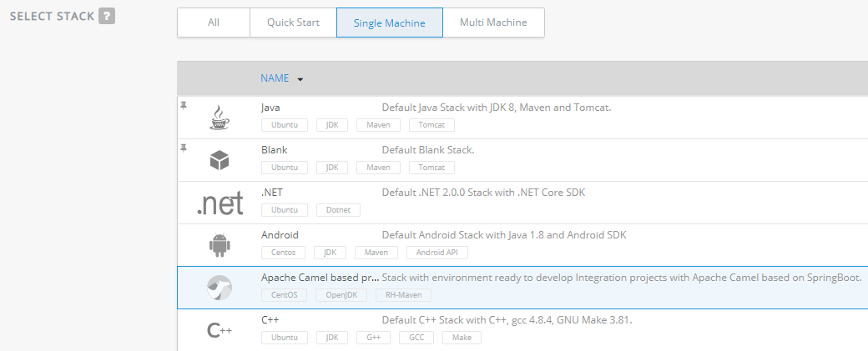The width and height of the screenshot is (868, 351).
Task: Click 'Default Blank Stack.' description
Action: click(x=428, y=150)
